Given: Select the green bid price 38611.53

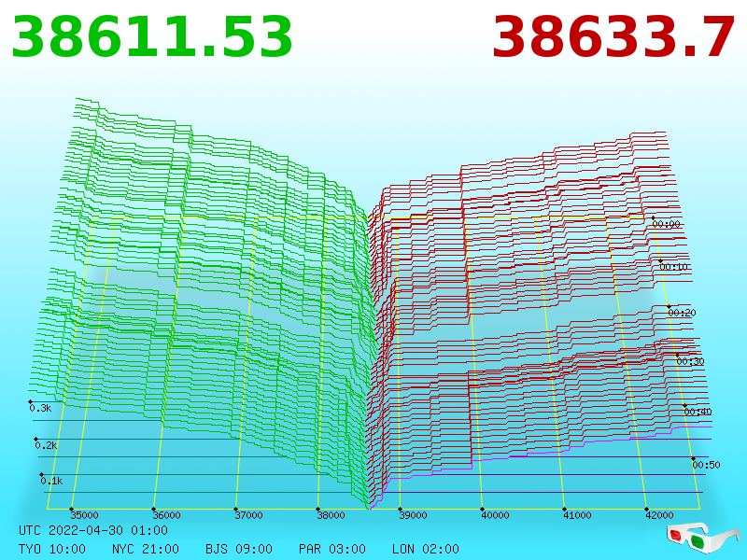Looking at the screenshot, I should point(151,37).
